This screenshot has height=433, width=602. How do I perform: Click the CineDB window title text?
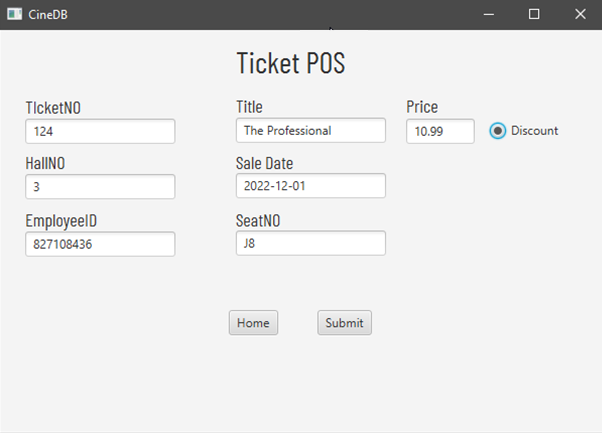[48, 15]
